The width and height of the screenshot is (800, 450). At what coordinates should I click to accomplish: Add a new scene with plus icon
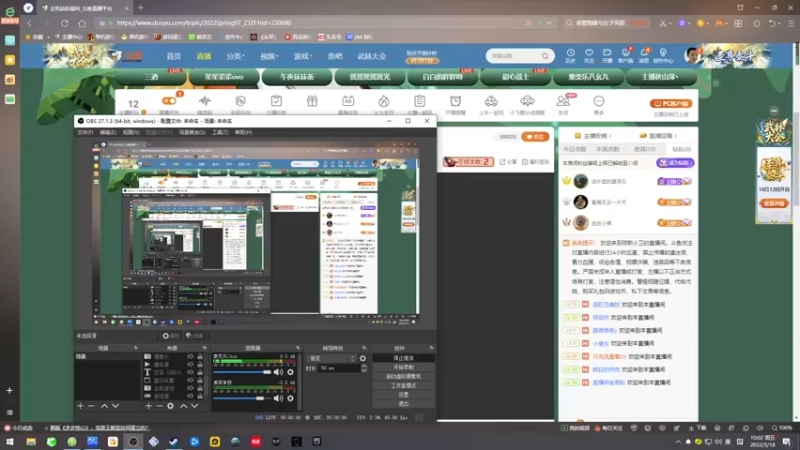(80, 406)
